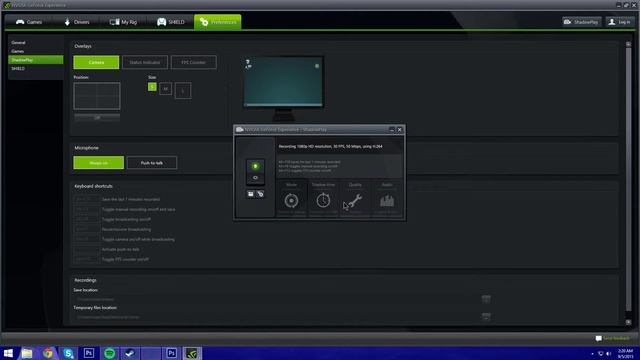Viewport: 640px width, 360px height.
Task: Click the taskbar clock
Action: (x=625, y=353)
